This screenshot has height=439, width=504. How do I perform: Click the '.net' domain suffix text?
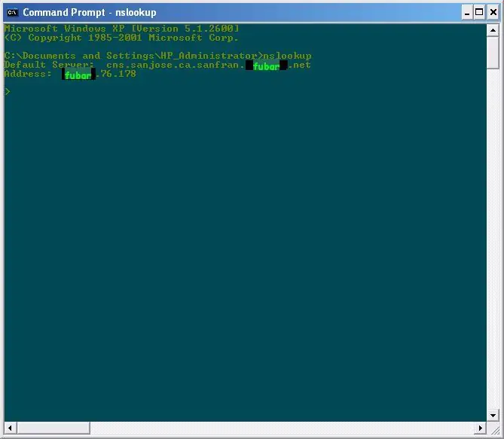(x=300, y=65)
